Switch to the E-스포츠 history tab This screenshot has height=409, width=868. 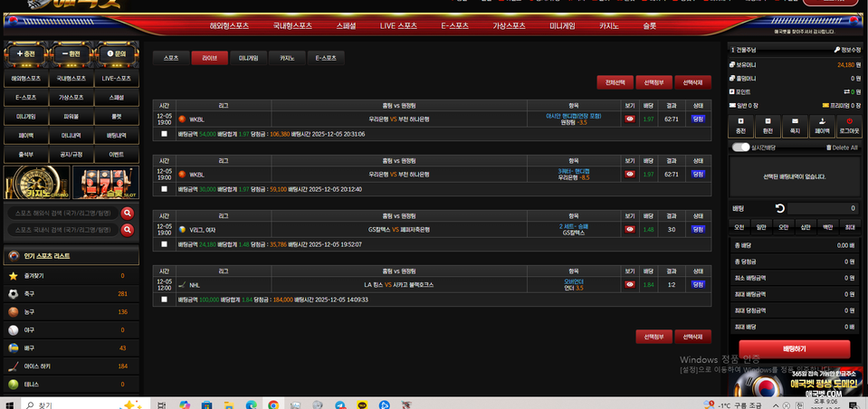325,58
